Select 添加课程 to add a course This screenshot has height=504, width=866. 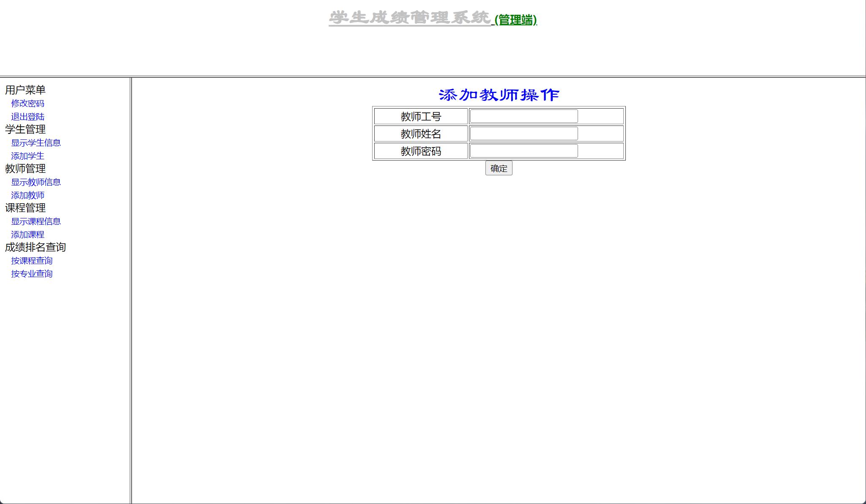[x=27, y=234]
